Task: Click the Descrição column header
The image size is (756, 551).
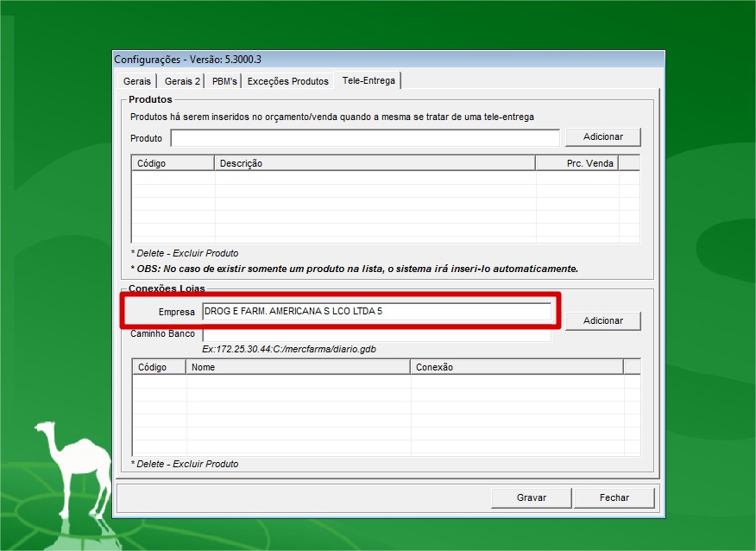Action: pyautogui.click(x=375, y=163)
